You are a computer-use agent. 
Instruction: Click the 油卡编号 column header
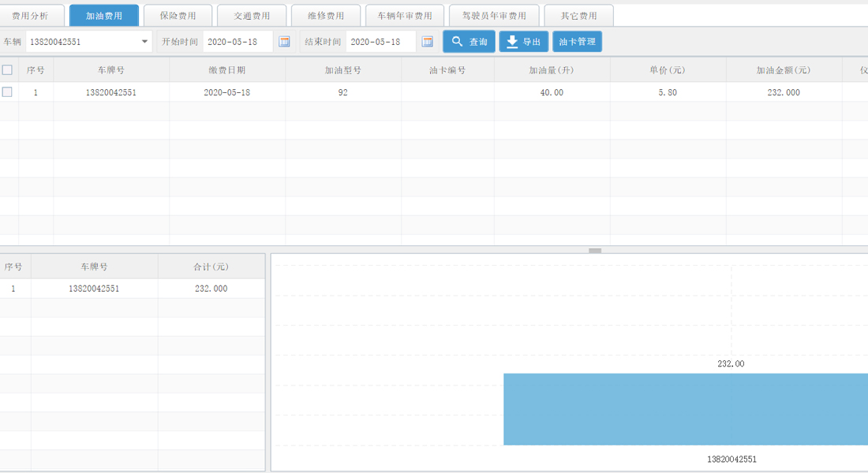pos(447,70)
